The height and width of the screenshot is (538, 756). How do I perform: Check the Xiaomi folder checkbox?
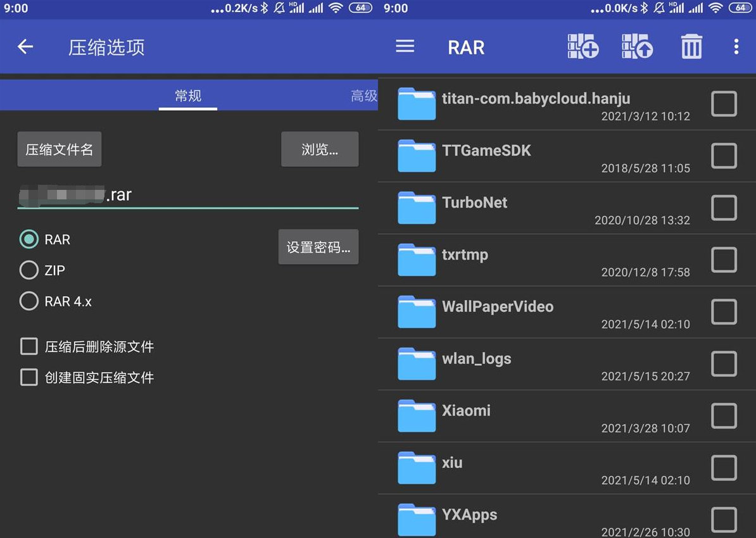coord(724,416)
